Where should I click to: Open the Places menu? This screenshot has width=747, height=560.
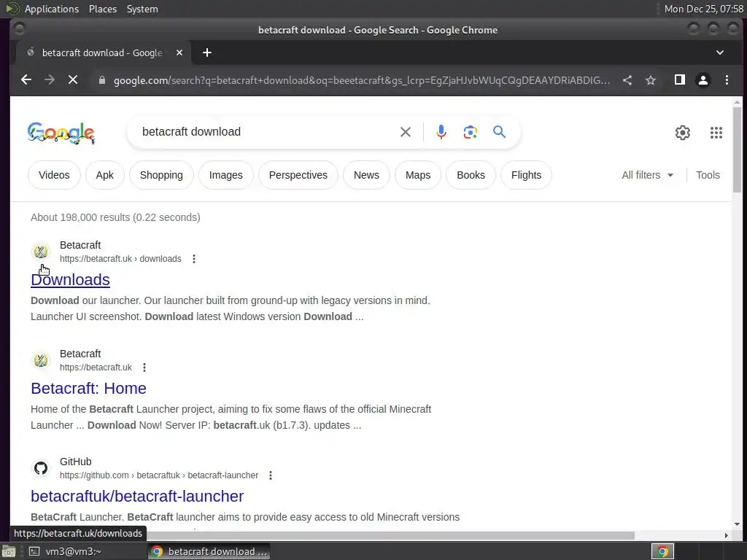(103, 9)
